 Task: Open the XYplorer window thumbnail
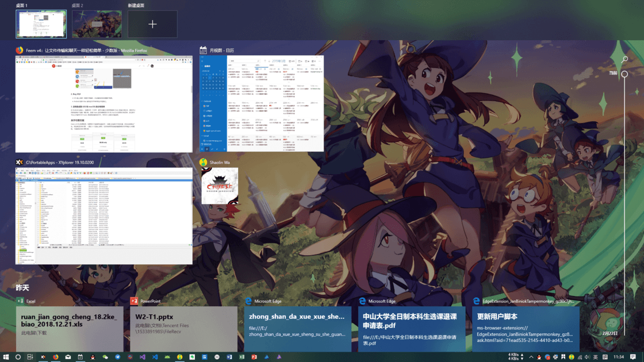104,216
